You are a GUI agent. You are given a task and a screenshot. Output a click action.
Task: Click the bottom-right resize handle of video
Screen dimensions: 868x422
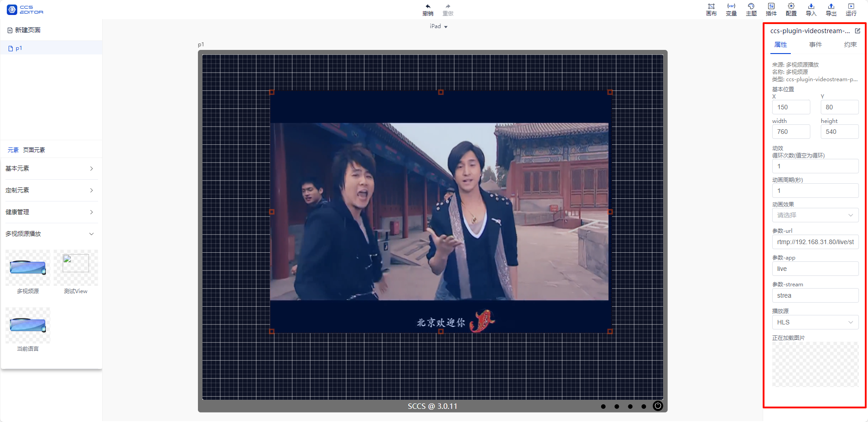(x=610, y=331)
